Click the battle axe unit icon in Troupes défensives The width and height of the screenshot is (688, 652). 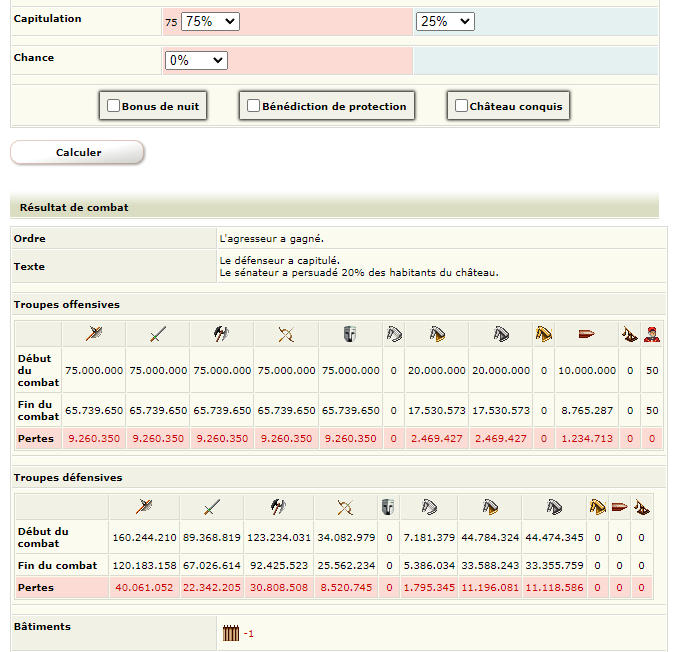click(279, 507)
